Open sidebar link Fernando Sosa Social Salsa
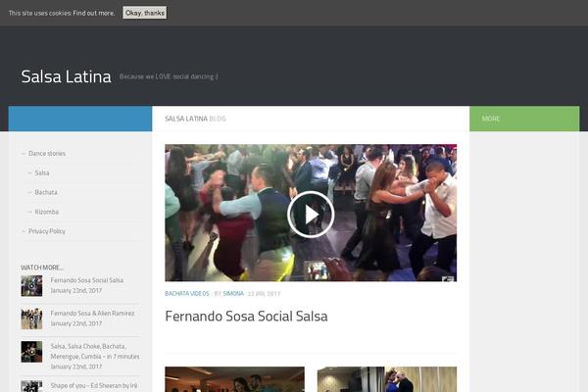Image resolution: width=588 pixels, height=392 pixels. pos(87,280)
